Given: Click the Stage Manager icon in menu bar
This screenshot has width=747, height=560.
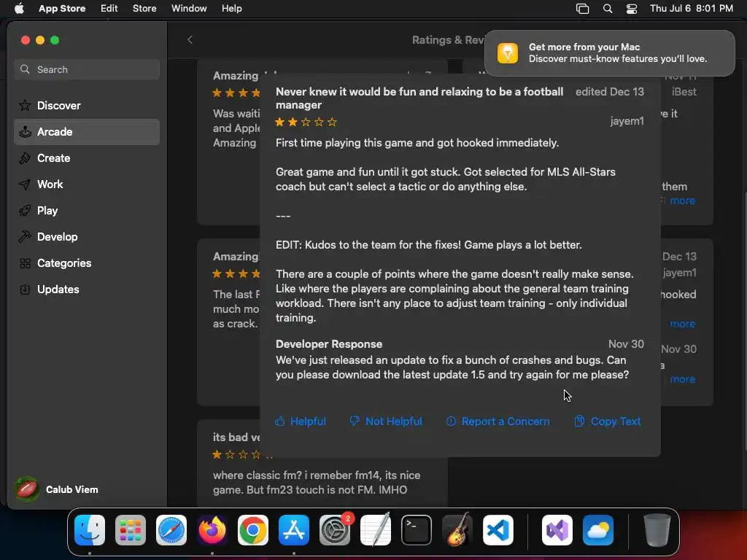Looking at the screenshot, I should click(582, 8).
